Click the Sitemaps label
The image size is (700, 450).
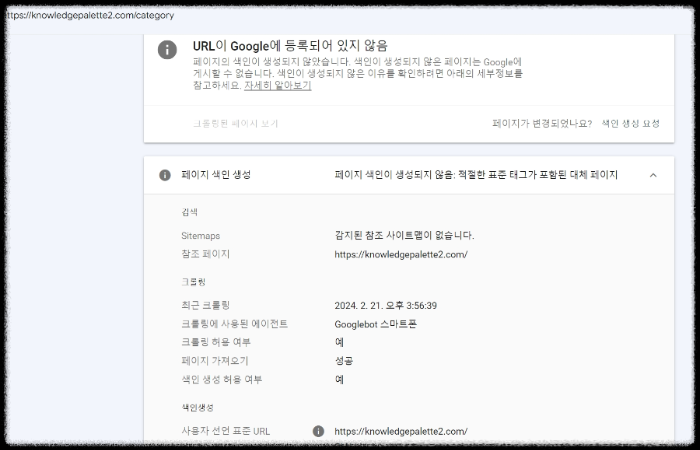coord(200,236)
